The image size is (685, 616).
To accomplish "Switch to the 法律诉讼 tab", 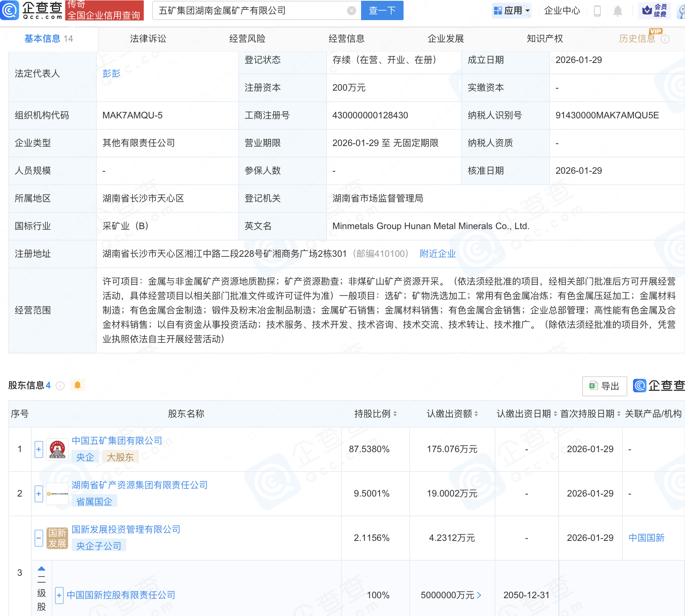I will point(148,39).
